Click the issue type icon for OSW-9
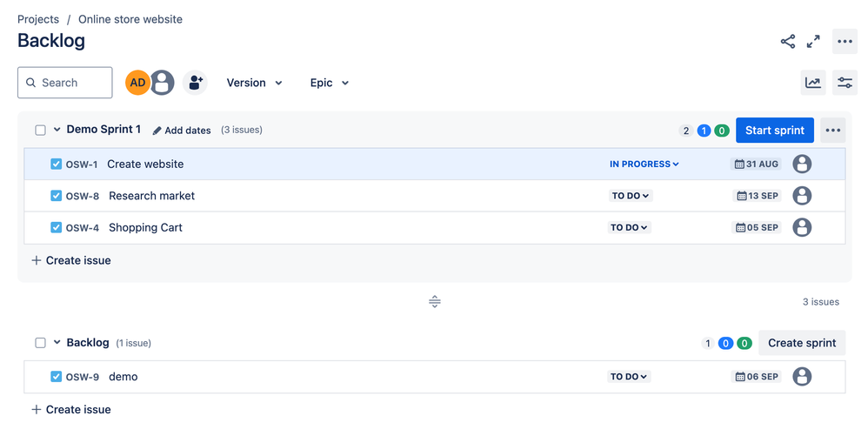The width and height of the screenshot is (868, 423). pos(56,377)
